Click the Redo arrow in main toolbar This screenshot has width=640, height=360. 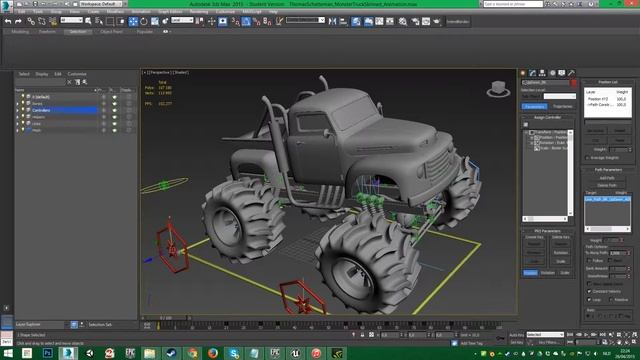pos(18,21)
